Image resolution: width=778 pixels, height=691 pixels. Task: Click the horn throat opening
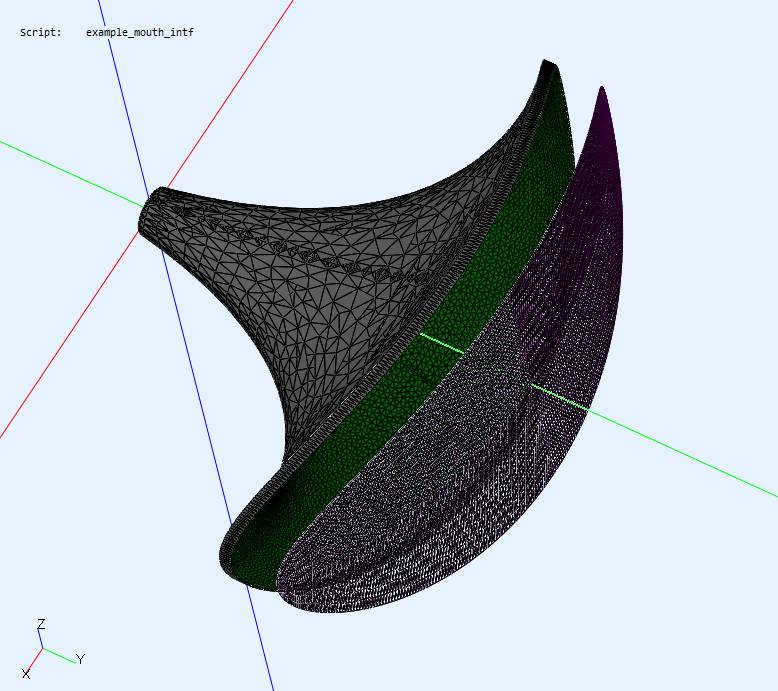point(149,212)
